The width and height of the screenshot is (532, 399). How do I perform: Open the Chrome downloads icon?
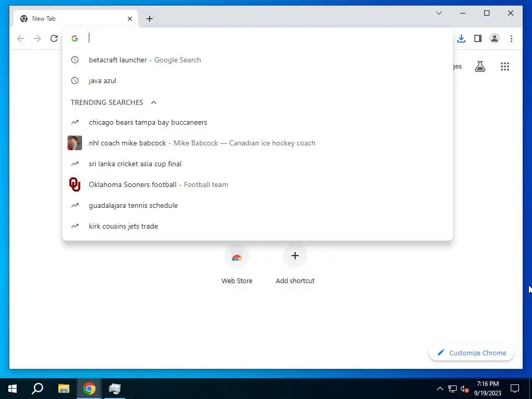point(461,38)
